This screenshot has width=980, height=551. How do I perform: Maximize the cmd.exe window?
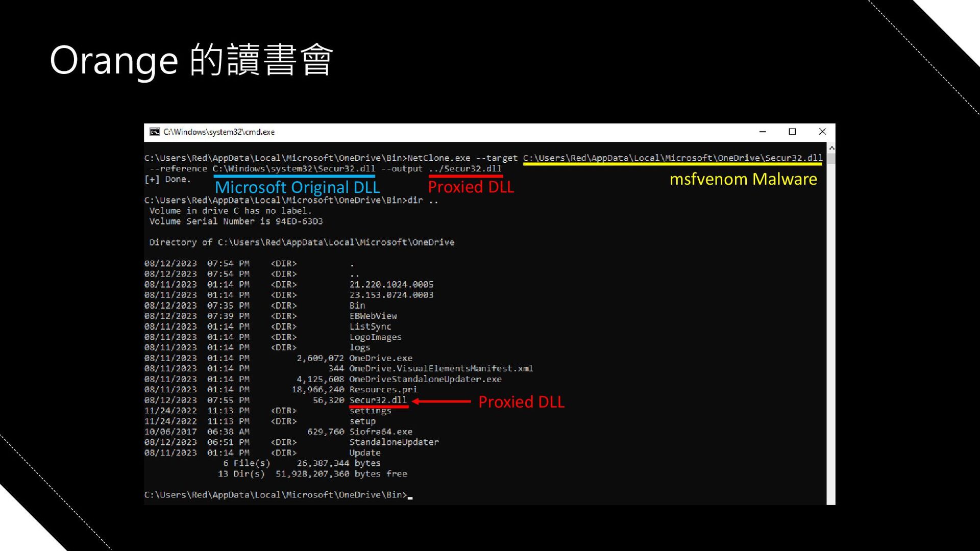point(792,132)
